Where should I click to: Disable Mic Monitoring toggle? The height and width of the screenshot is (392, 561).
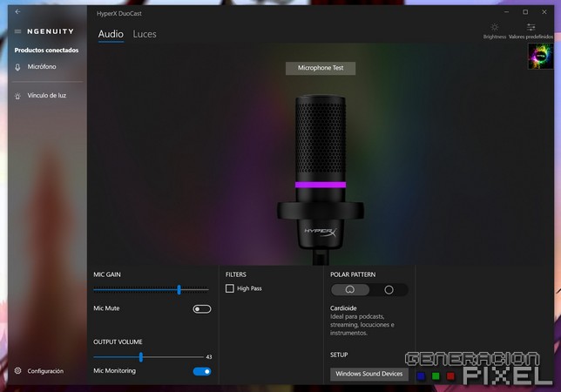tap(202, 372)
